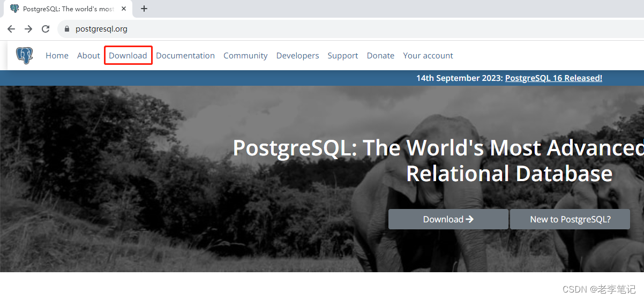This screenshot has width=644, height=299.
Task: Click the Donate nav link
Action: click(x=380, y=56)
